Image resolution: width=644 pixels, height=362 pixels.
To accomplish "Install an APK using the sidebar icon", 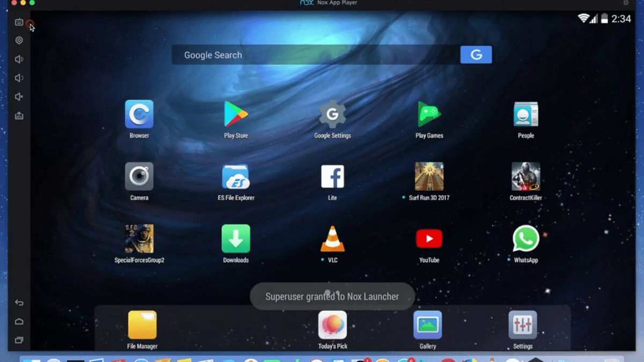I will 19,115.
